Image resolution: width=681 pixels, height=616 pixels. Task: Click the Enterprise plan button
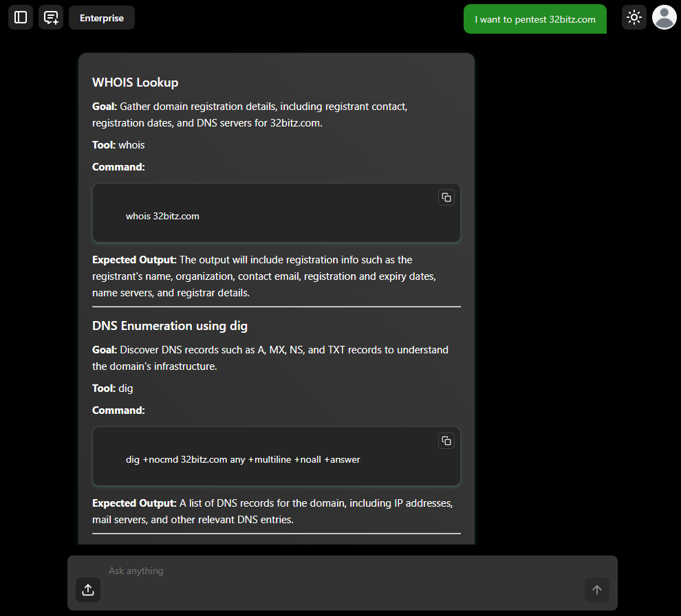pyautogui.click(x=102, y=18)
